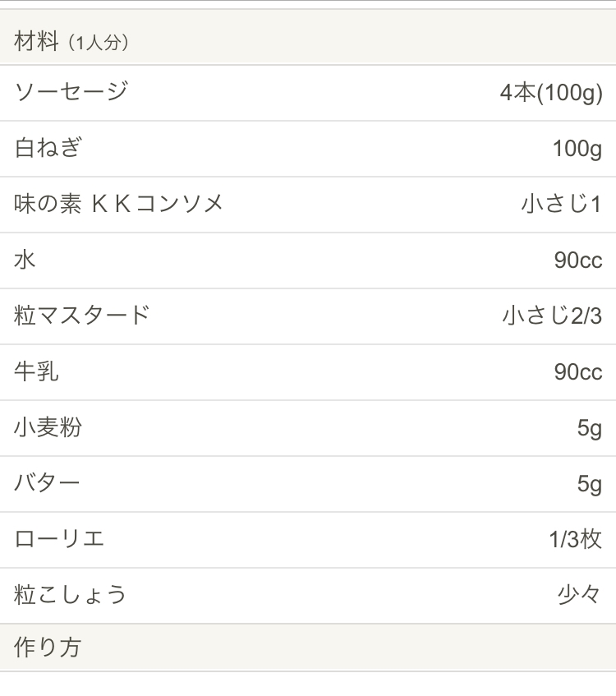The width and height of the screenshot is (616, 696).
Task: Select the 白ねぎ ingredient name
Action: tap(48, 148)
